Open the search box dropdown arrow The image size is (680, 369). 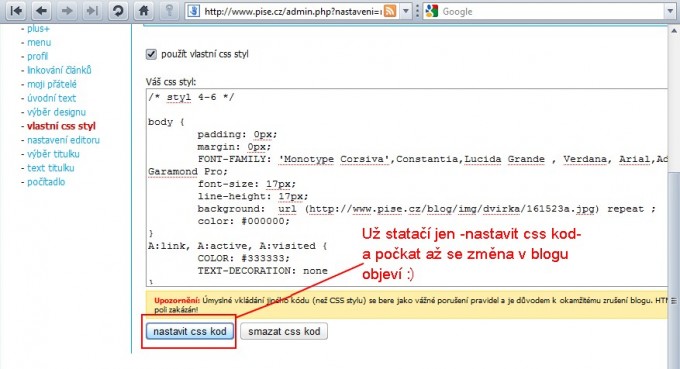click(x=670, y=11)
